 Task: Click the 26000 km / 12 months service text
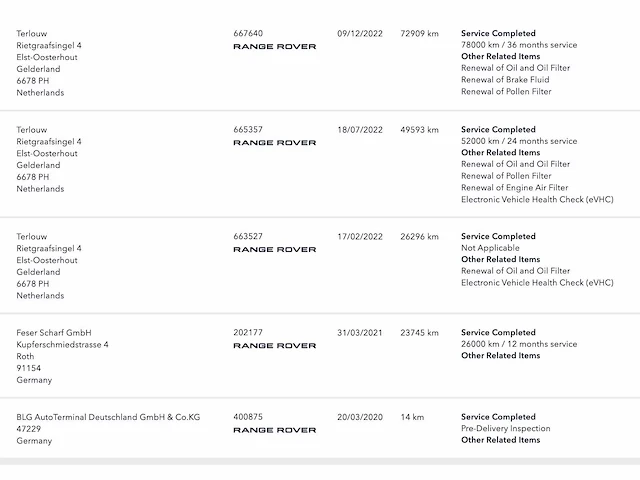click(519, 344)
